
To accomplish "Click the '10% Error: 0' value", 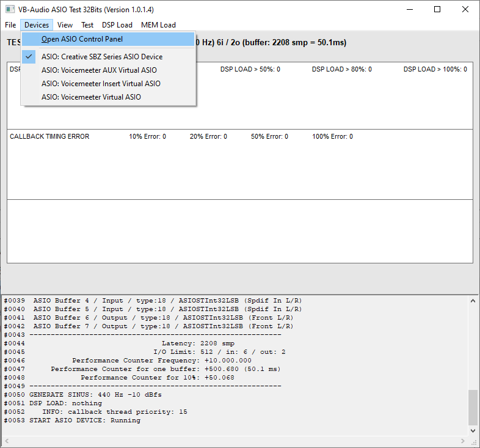I will 147,136.
